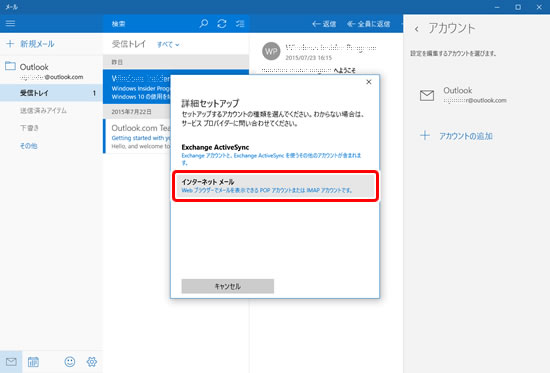
Task: Select Outlook account in sidebar
Action: (51, 71)
